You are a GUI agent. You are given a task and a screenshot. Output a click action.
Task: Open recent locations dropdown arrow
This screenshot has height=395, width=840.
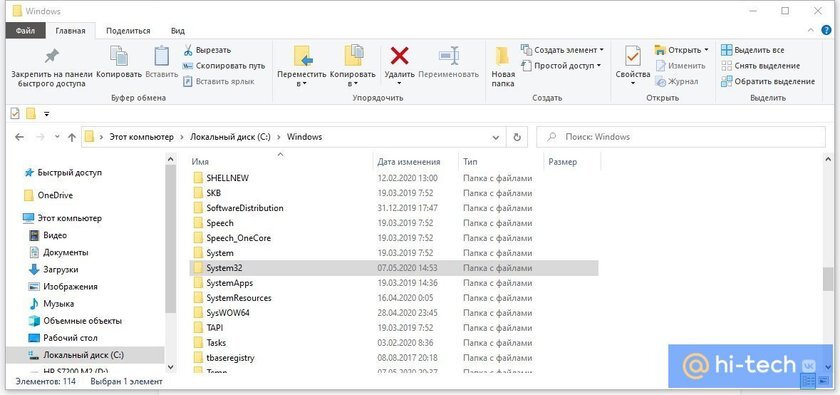57,137
